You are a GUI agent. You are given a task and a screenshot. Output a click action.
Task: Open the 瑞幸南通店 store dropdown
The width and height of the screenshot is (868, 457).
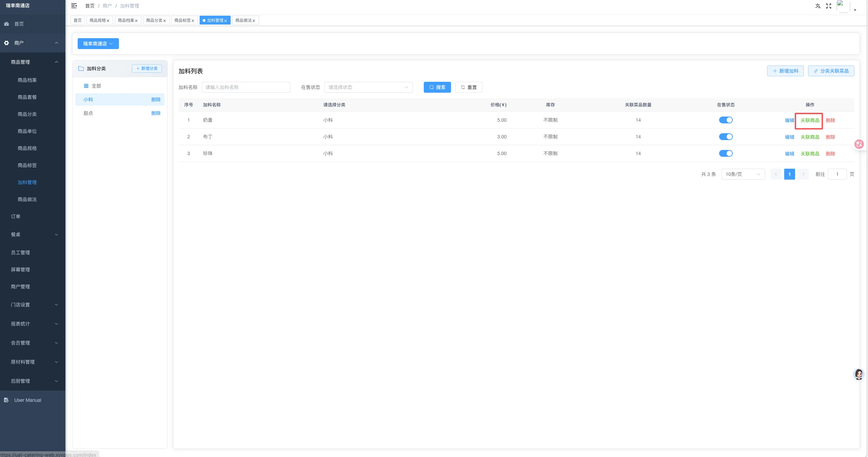[x=98, y=44]
